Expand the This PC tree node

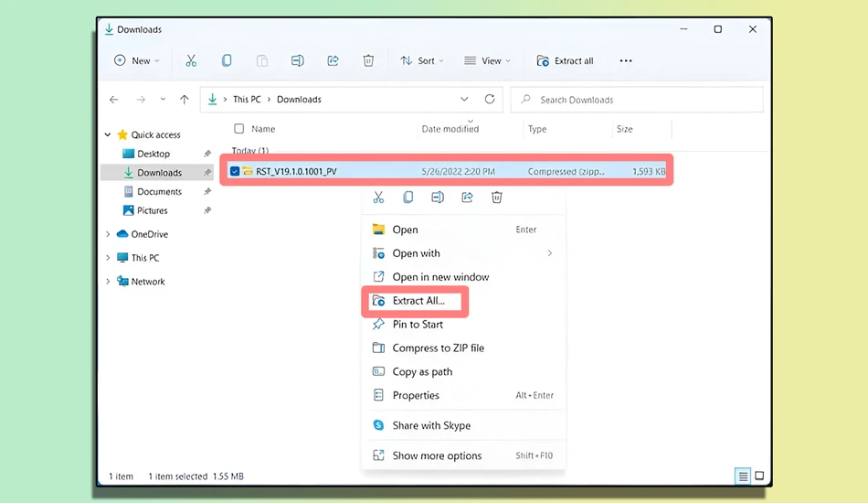coord(108,258)
